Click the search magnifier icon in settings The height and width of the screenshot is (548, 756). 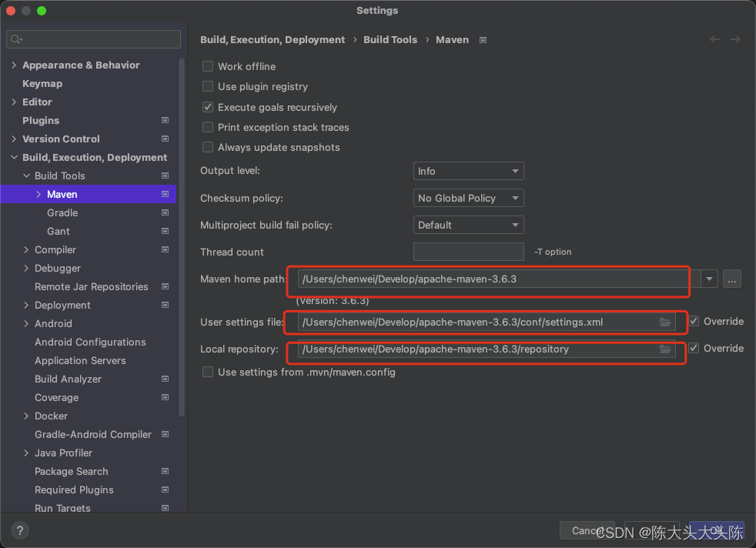pyautogui.click(x=16, y=39)
